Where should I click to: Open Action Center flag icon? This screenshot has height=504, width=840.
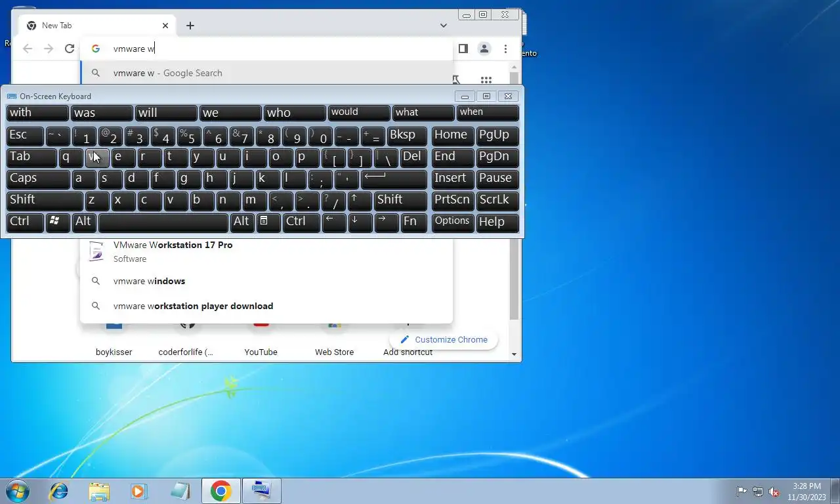click(x=742, y=492)
